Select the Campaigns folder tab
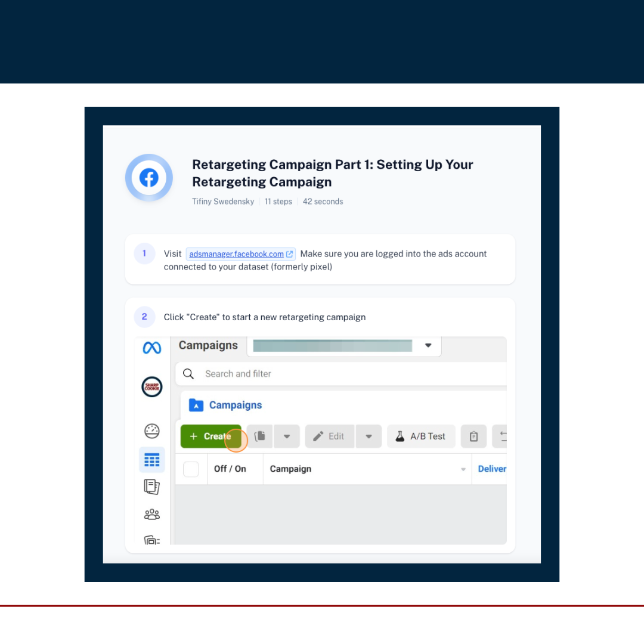Image resolution: width=644 pixels, height=644 pixels. coord(225,405)
